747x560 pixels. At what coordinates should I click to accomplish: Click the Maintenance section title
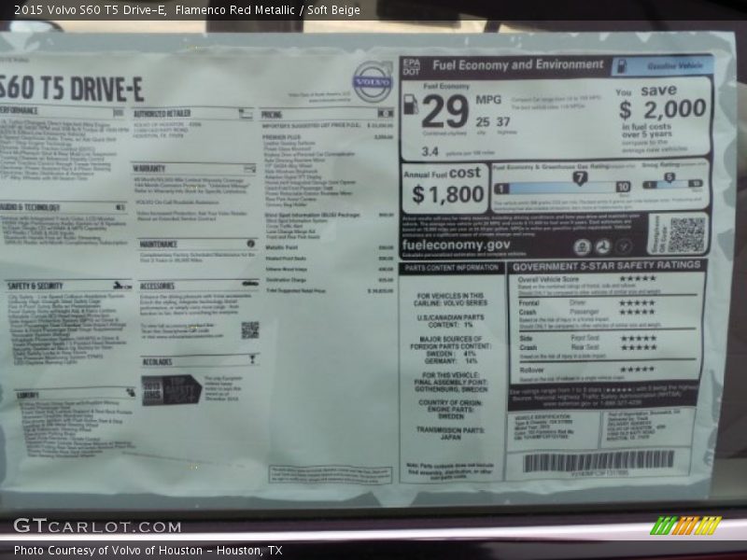(158, 245)
